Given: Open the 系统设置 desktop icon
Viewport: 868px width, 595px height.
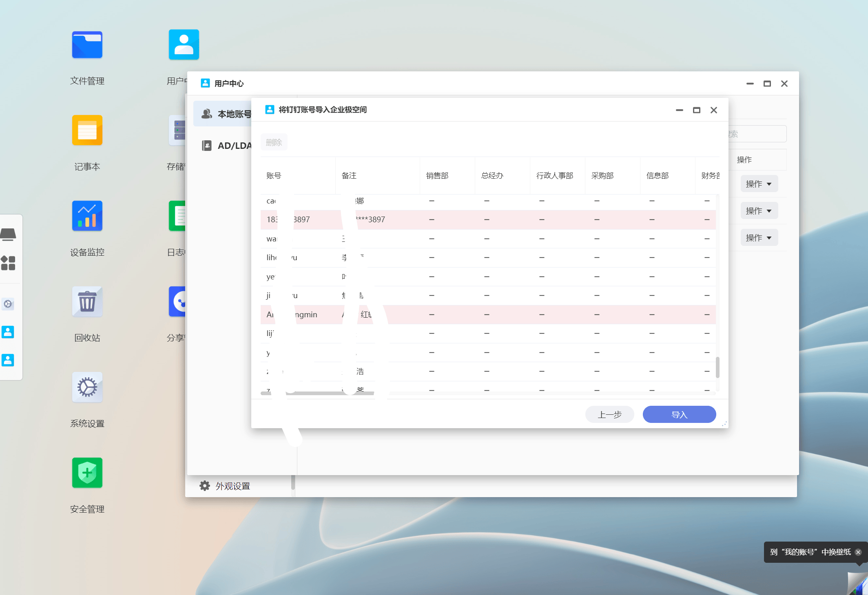Looking at the screenshot, I should click(x=87, y=387).
